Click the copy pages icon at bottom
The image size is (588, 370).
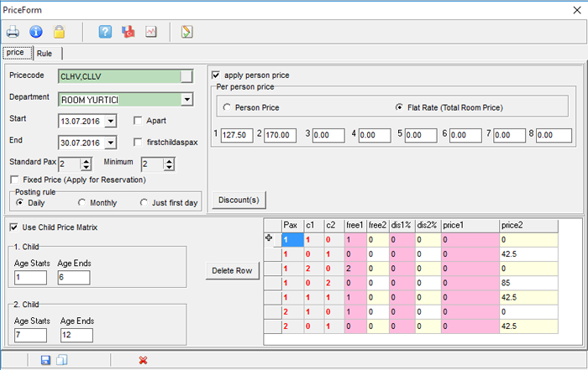pyautogui.click(x=62, y=360)
